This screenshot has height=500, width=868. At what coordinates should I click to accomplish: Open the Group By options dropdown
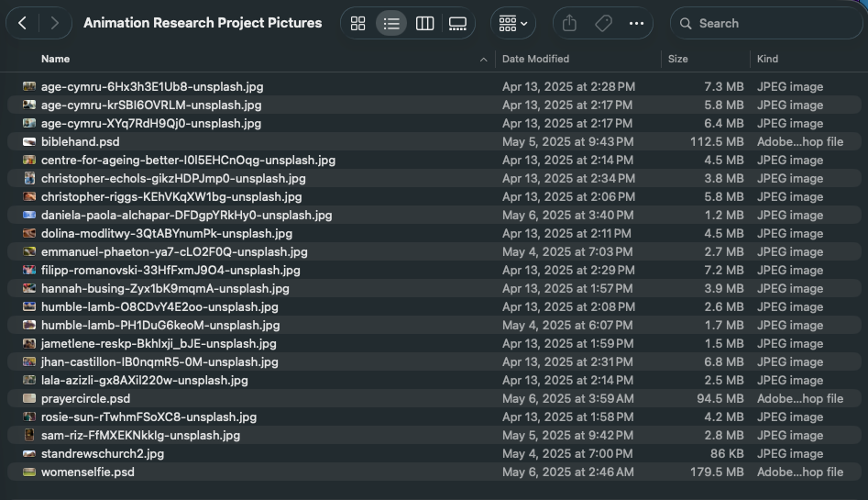coord(513,23)
